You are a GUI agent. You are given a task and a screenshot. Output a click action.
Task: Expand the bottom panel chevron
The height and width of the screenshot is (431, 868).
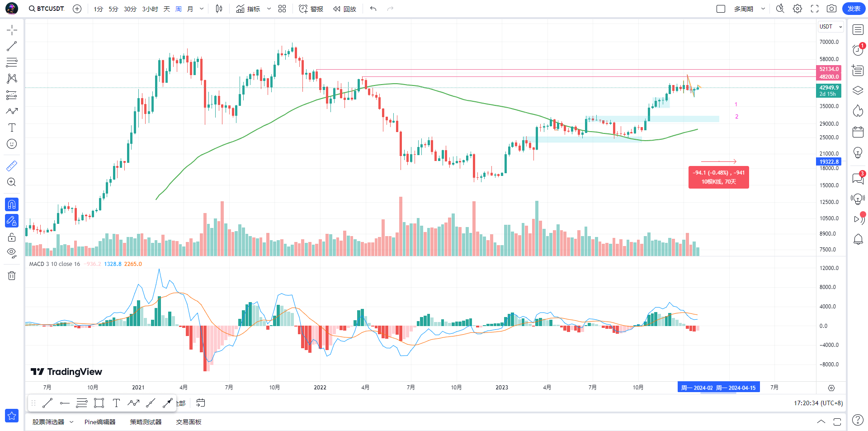click(x=821, y=422)
